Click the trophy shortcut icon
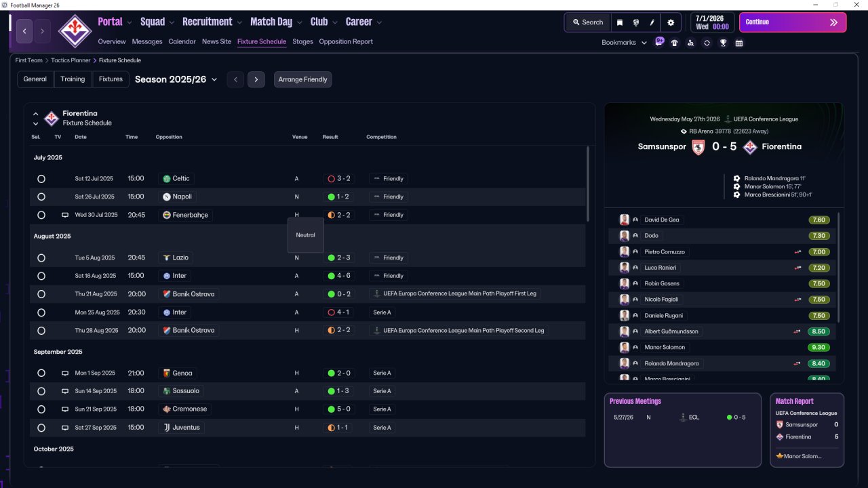Image resolution: width=868 pixels, height=488 pixels. pyautogui.click(x=723, y=43)
